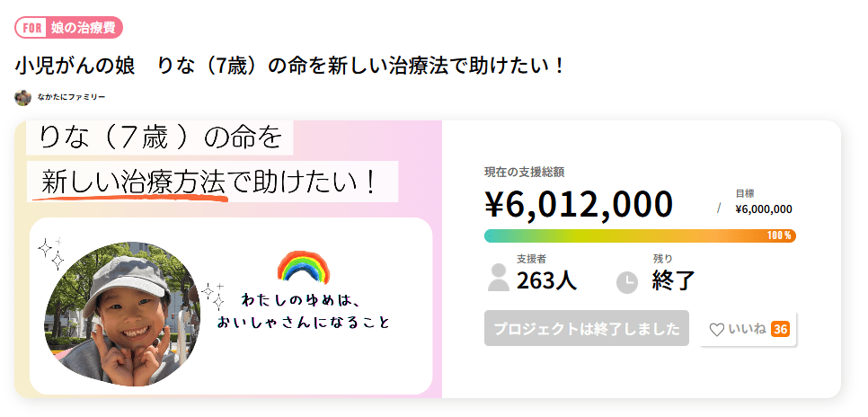The image size is (868, 417).
Task: Click the プロジェクトは終了しました button
Action: tap(586, 329)
